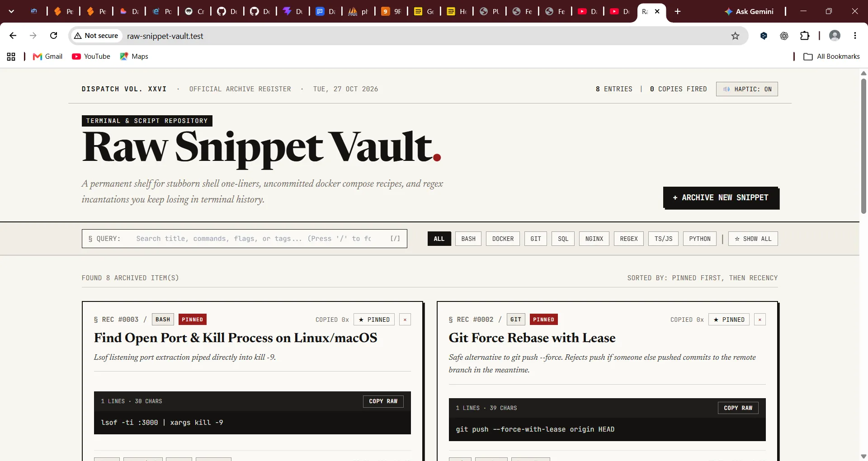
Task: Filter snippets by BASH
Action: (468, 239)
